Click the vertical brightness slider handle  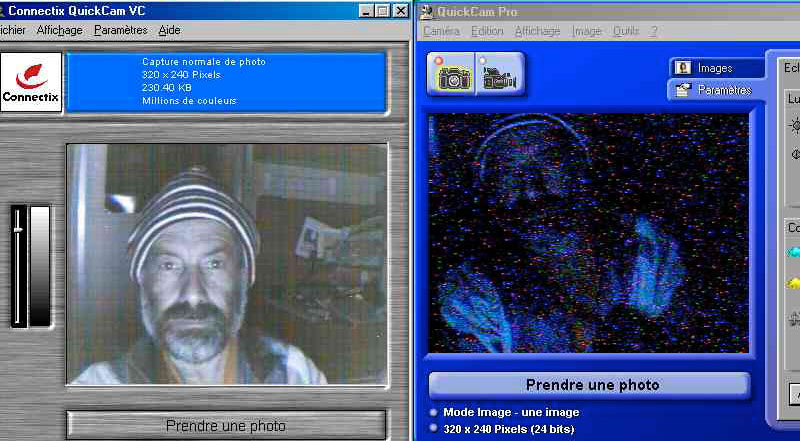coord(18,230)
